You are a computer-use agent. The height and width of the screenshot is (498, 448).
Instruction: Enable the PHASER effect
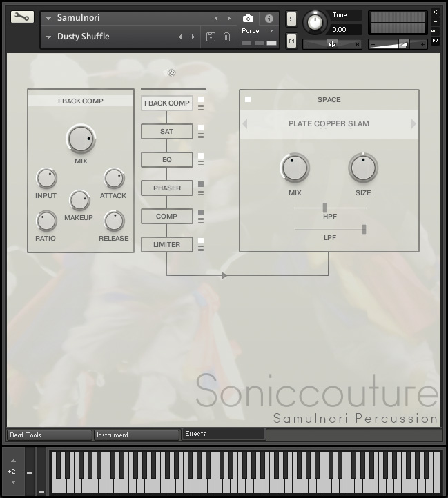click(x=201, y=184)
